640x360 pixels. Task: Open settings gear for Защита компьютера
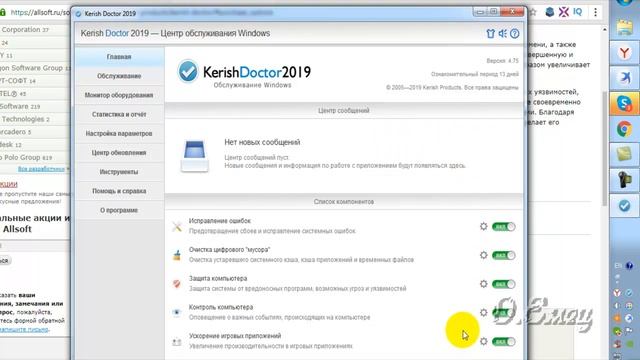(x=484, y=284)
